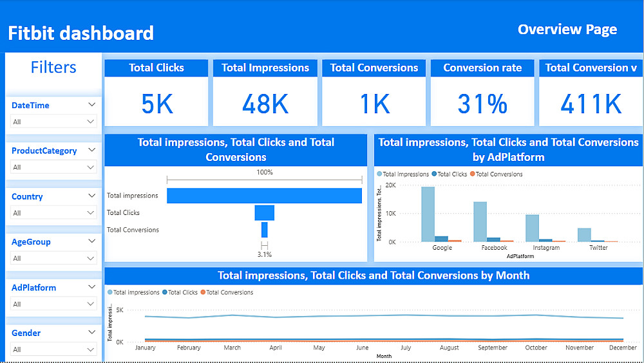Click the 'by AdPlatform' chart title
The height and width of the screenshot is (363, 644).
(508, 149)
